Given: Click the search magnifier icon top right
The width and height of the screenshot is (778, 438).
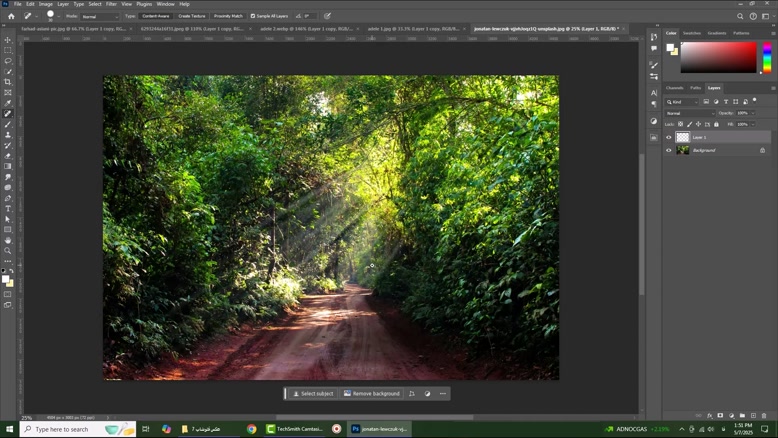Looking at the screenshot, I should tap(740, 16).
